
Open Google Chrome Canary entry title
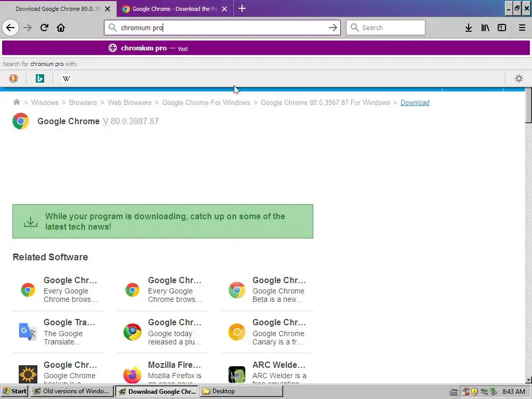click(x=279, y=322)
